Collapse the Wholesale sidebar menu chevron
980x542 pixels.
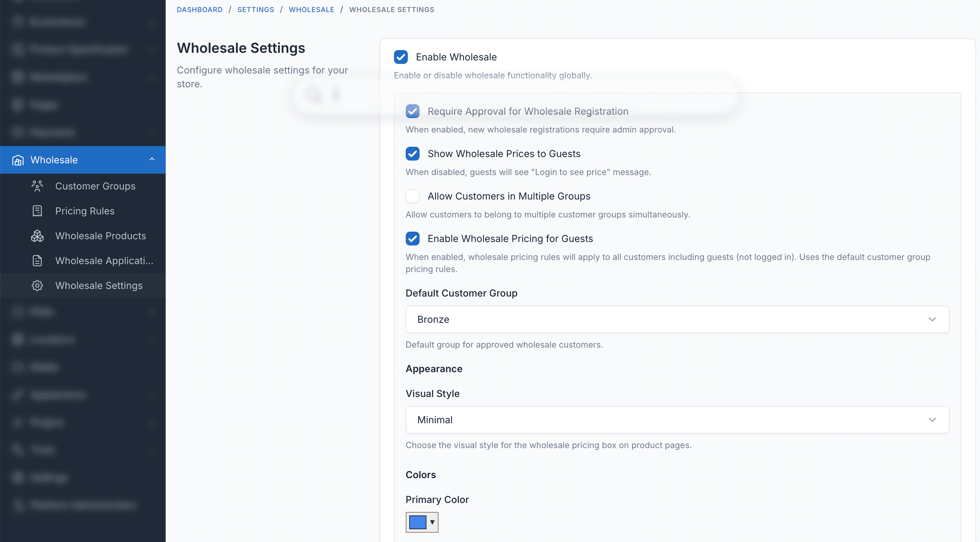tap(152, 159)
